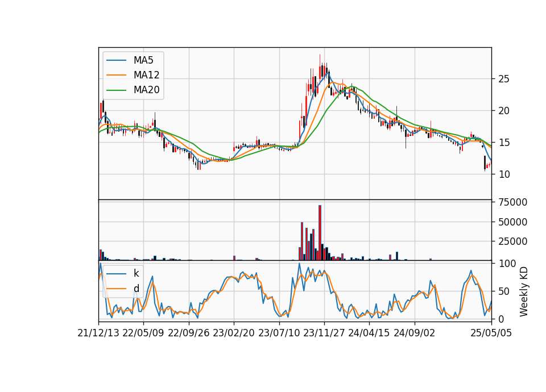Viewport: 546px width, 392px height.
Task: Click the volume axis value 75000
Action: pyautogui.click(x=512, y=202)
